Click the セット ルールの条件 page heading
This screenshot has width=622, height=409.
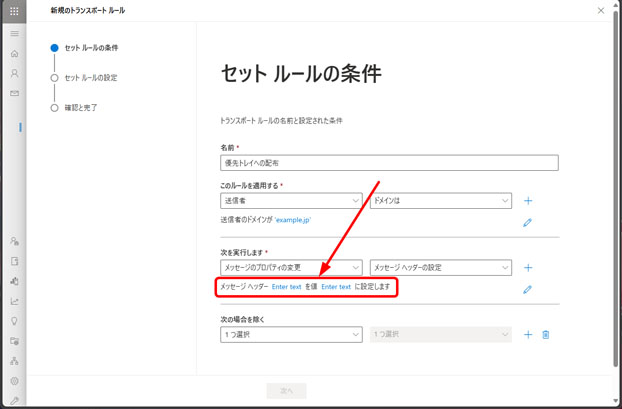point(301,74)
